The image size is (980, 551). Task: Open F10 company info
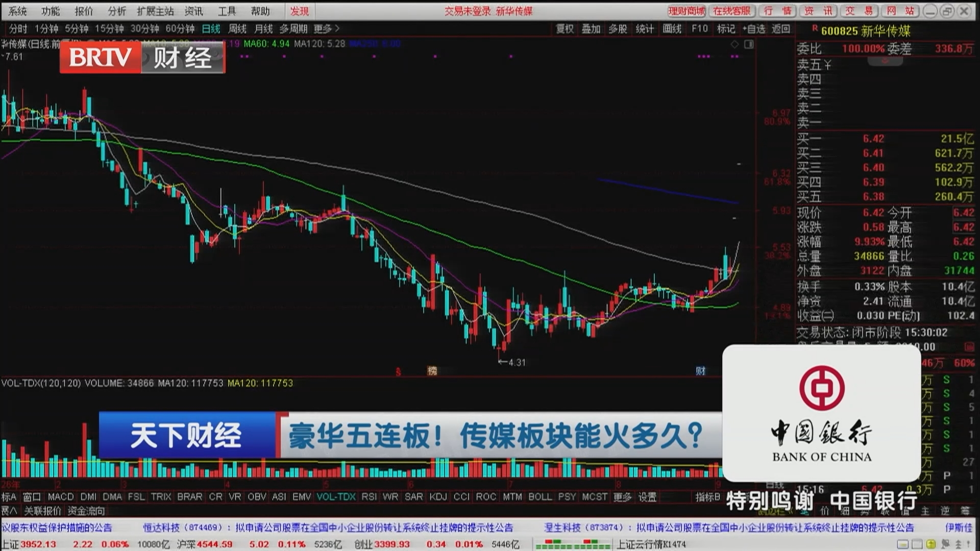[x=700, y=29]
